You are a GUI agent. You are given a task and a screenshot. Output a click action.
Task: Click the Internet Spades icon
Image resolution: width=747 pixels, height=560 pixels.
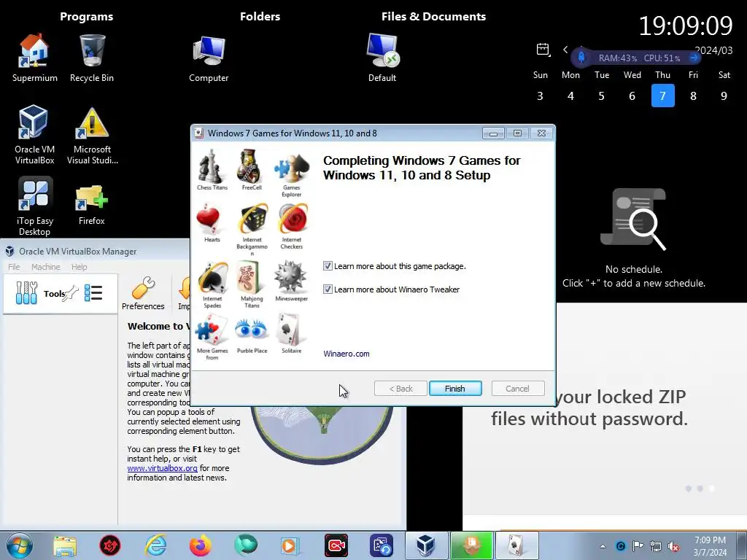pos(213,278)
